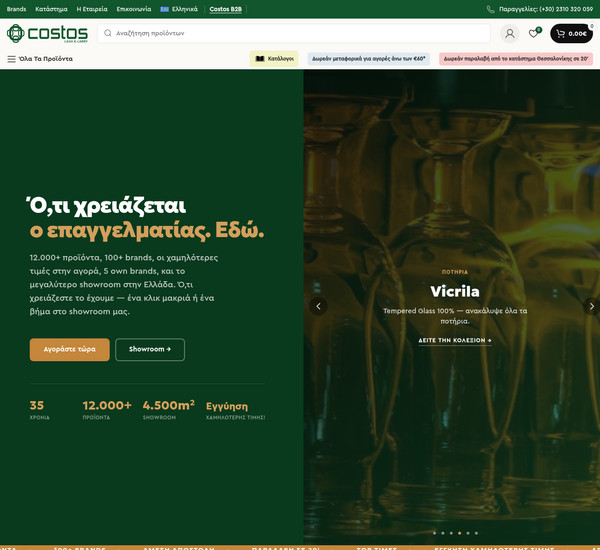Click the phone icon next to the orders number

click(x=491, y=9)
